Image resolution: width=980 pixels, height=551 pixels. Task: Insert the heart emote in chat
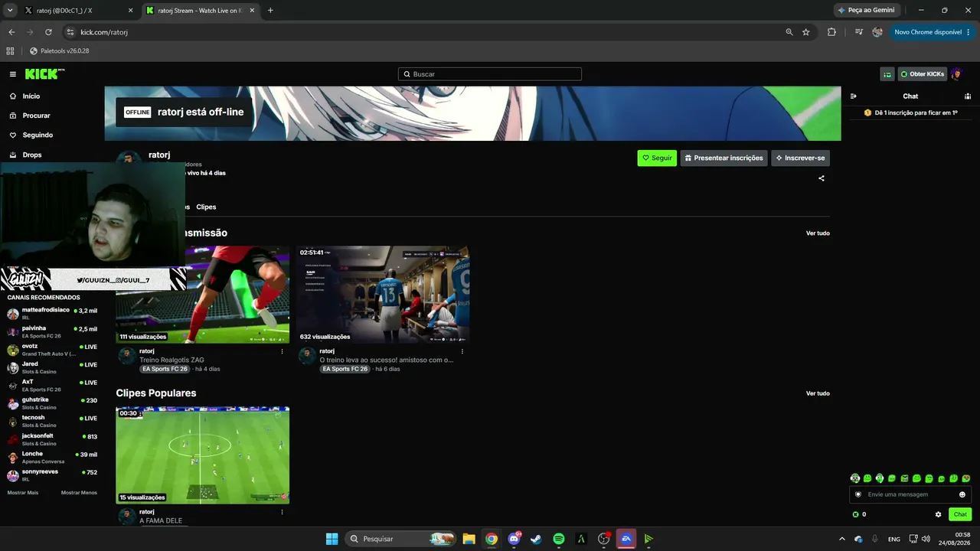click(966, 478)
